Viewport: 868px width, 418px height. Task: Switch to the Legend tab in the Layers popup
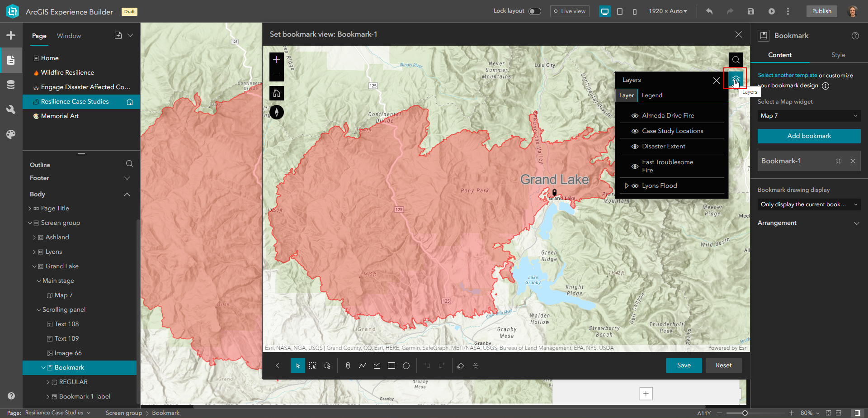pos(652,95)
